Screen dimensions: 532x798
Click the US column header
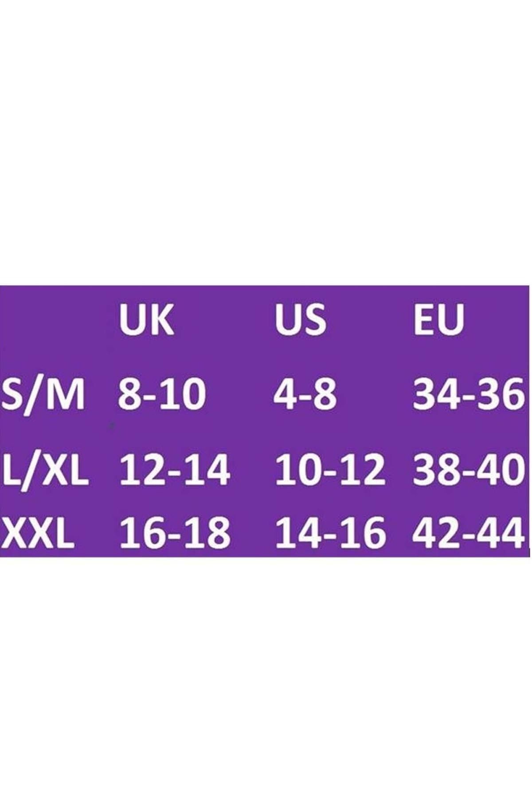coord(301,319)
